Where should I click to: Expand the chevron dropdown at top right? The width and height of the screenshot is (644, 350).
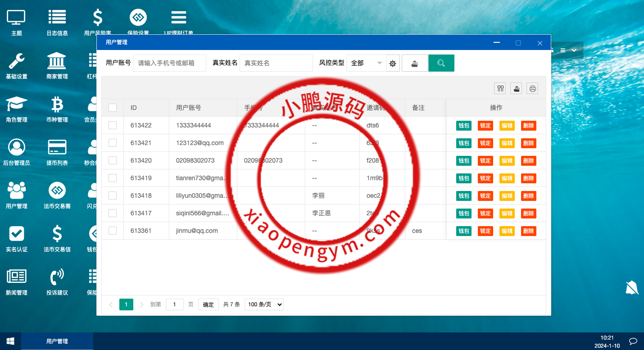tap(574, 50)
